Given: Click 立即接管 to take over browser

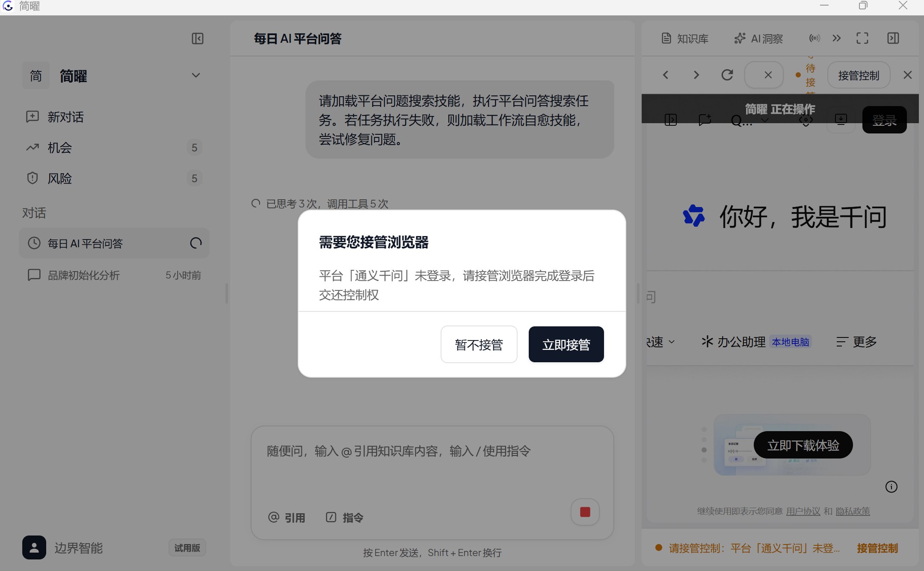Looking at the screenshot, I should (566, 344).
